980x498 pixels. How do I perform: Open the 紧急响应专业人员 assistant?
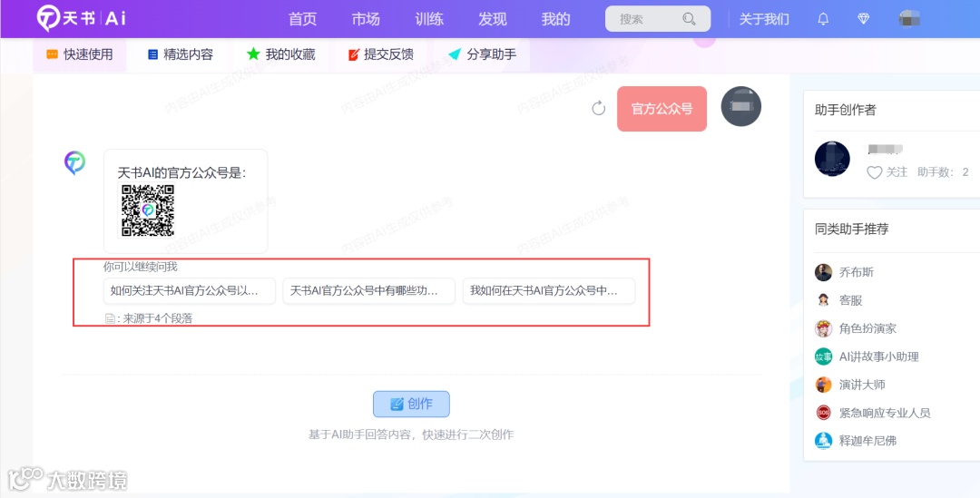click(885, 413)
